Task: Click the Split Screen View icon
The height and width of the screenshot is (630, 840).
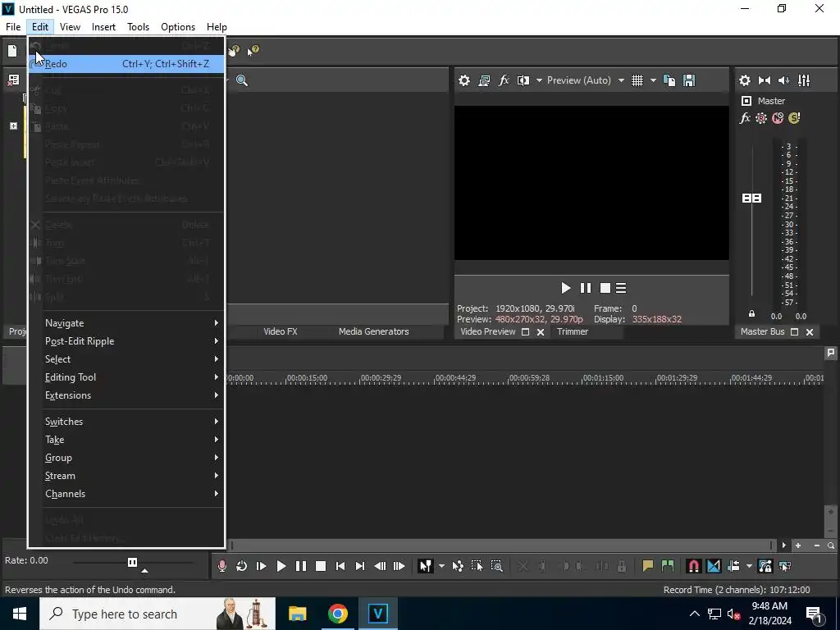Action: 523,80
